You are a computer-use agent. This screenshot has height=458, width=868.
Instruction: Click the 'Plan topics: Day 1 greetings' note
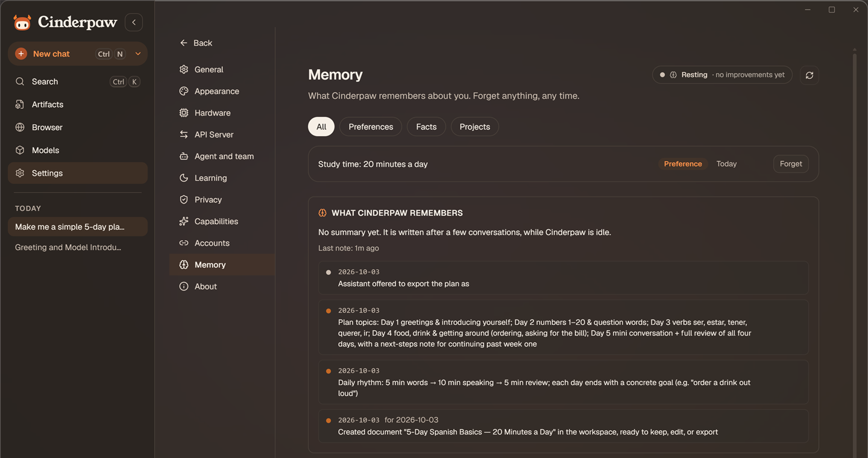coord(564,327)
